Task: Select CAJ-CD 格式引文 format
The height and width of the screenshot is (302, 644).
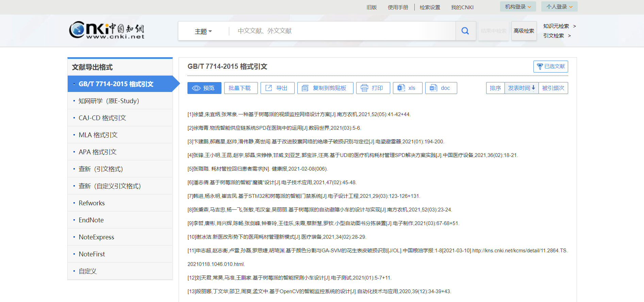Action: point(120,118)
